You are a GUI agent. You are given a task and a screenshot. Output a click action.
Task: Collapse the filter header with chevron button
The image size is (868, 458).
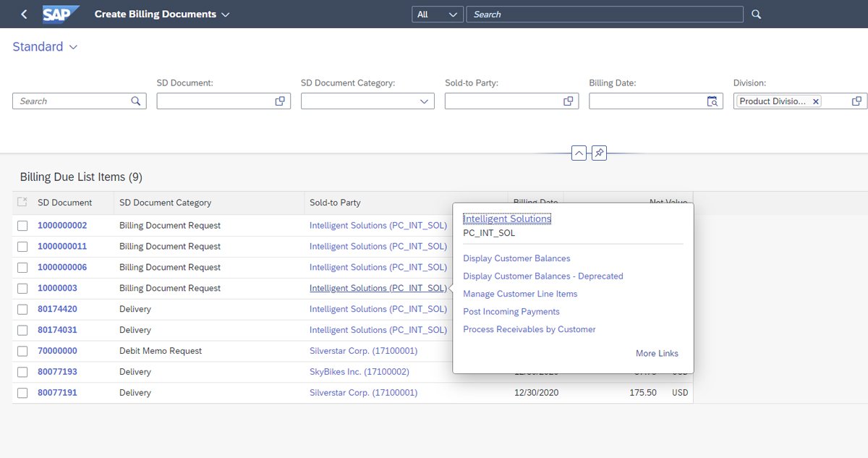(579, 153)
